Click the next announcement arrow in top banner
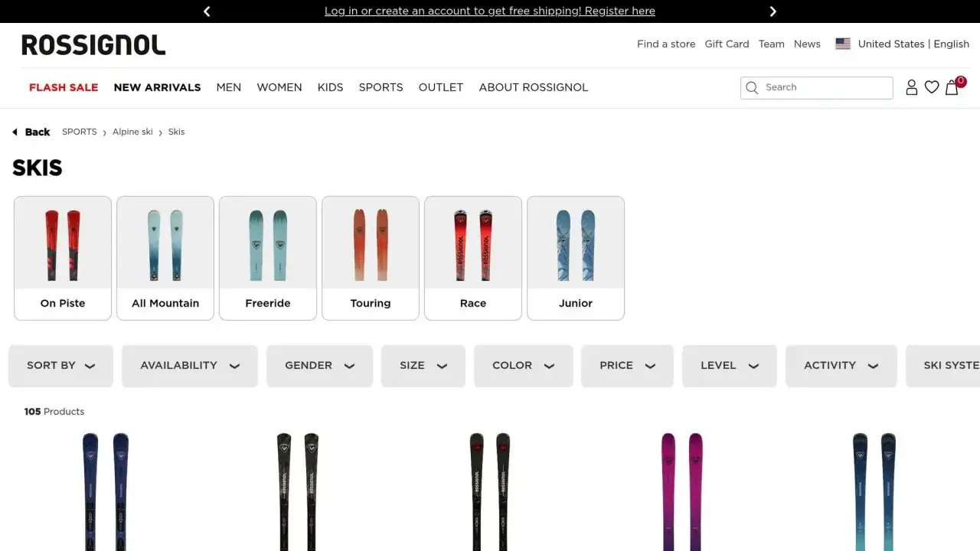The height and width of the screenshot is (551, 980). pyautogui.click(x=773, y=11)
